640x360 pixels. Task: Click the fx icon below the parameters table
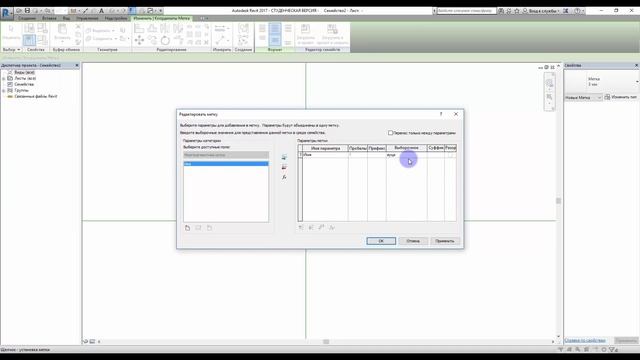click(x=331, y=227)
